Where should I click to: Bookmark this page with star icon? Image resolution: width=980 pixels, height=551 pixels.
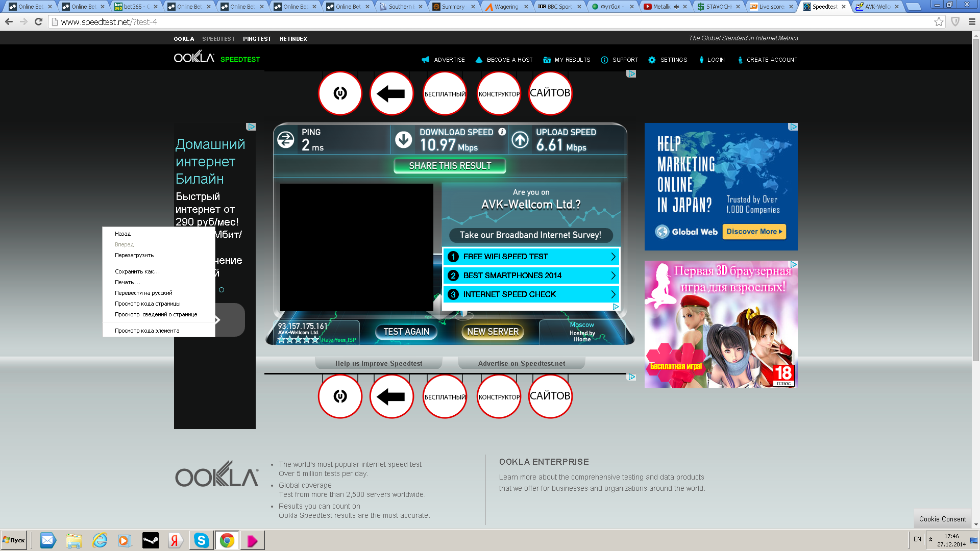click(939, 22)
